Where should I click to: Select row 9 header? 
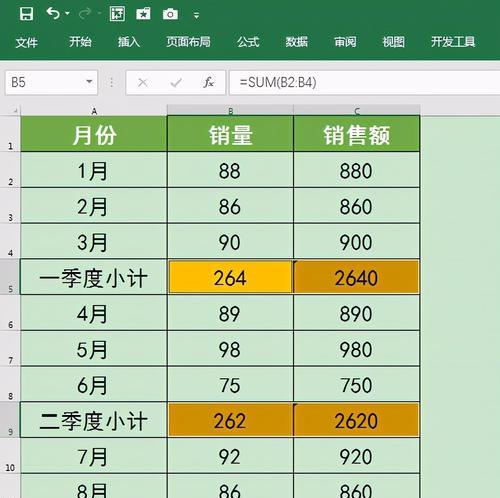(x=10, y=420)
